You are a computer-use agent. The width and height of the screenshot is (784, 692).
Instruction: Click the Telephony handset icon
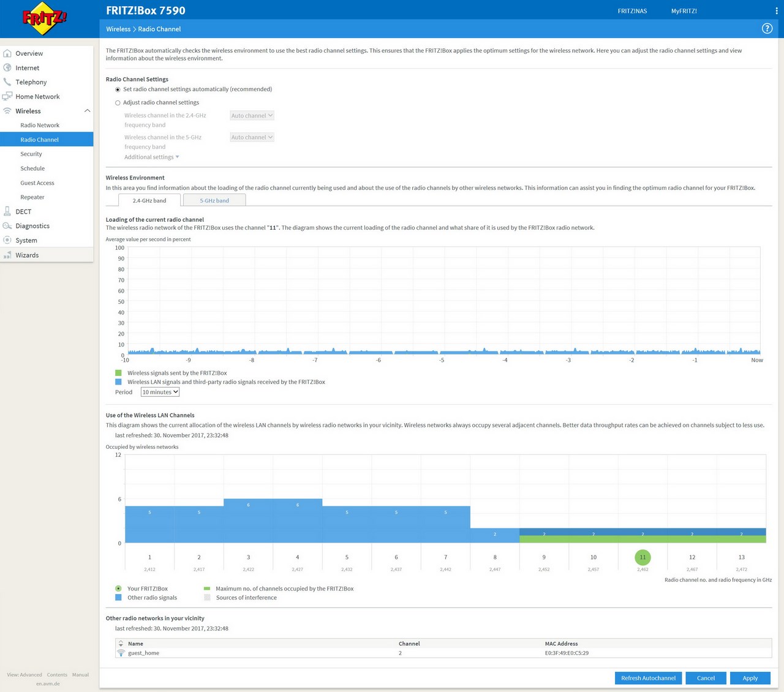point(7,81)
